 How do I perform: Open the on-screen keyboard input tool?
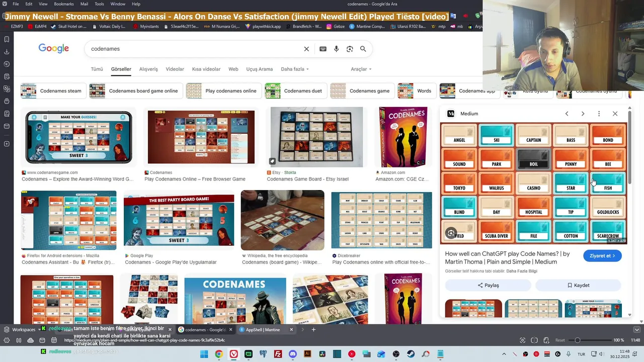tap(323, 49)
